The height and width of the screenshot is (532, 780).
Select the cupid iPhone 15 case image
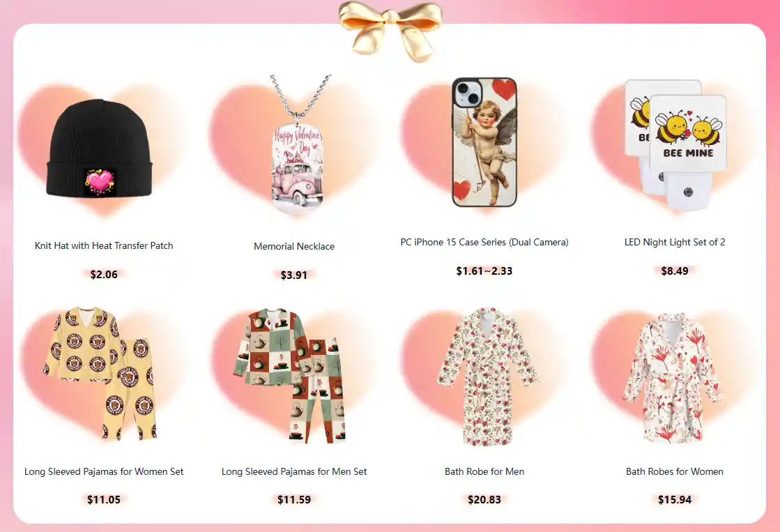484,142
